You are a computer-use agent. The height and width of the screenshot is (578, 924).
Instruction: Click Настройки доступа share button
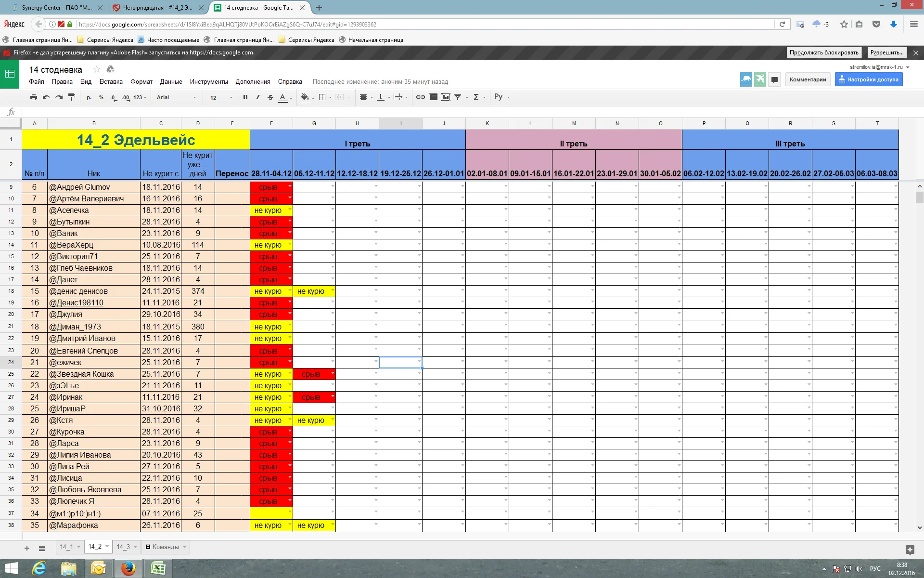pyautogui.click(x=868, y=79)
